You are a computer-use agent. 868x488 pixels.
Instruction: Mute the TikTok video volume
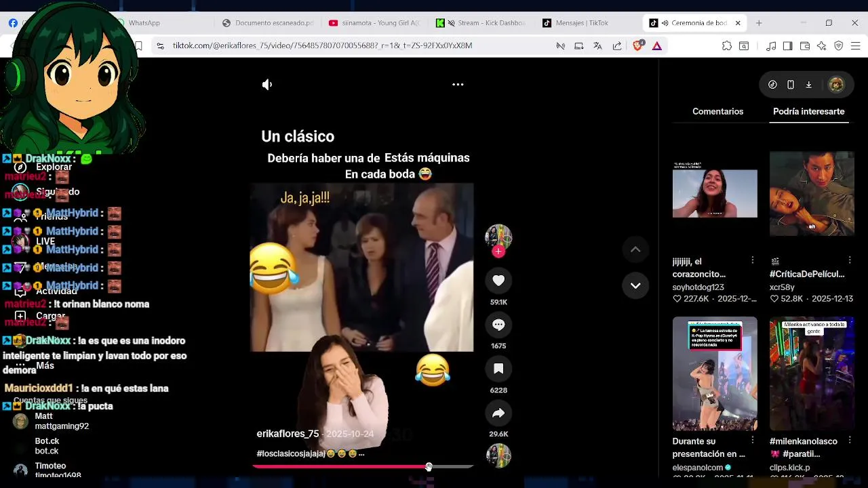(x=267, y=85)
